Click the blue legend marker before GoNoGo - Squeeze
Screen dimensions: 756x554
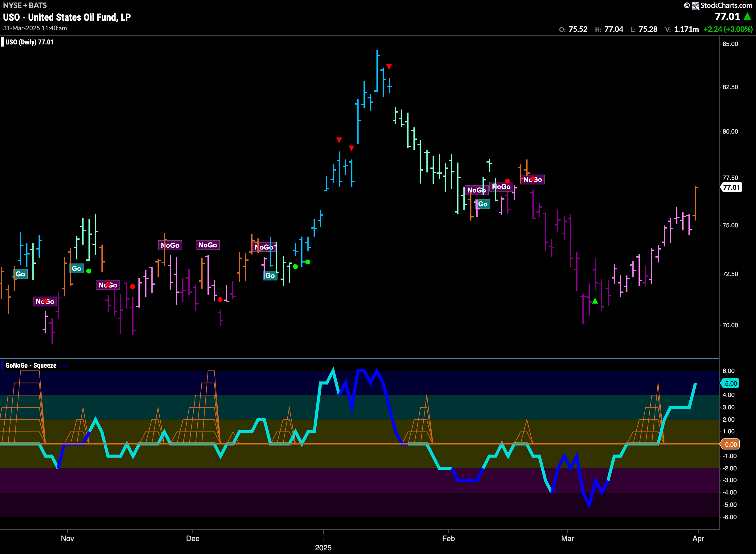point(3,365)
